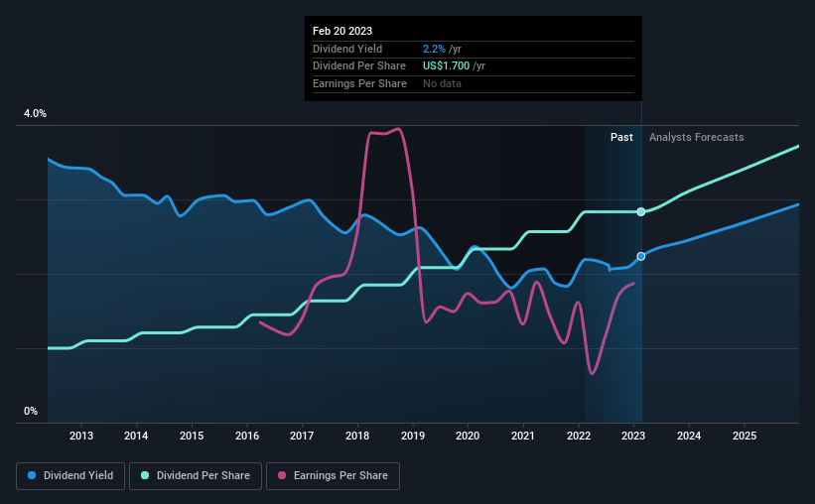This screenshot has width=815, height=504.
Task: Click the US$1.700 dividend value in tooltip
Action: 446,66
